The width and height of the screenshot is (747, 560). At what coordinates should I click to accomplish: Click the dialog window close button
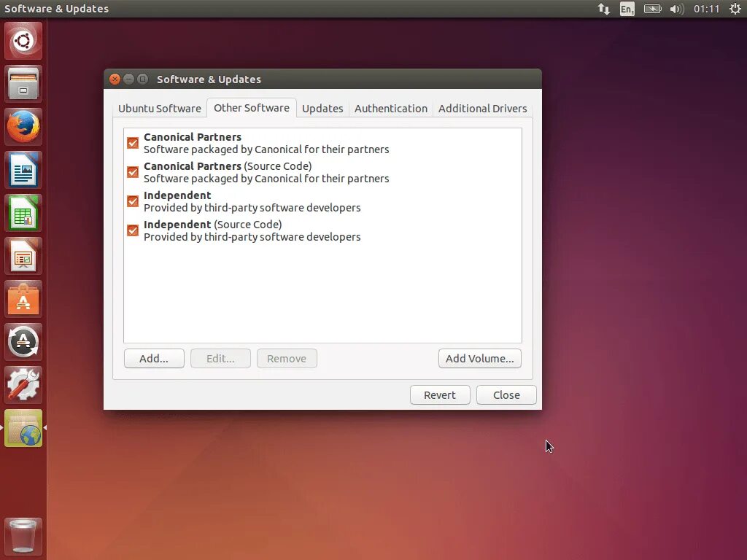point(115,79)
